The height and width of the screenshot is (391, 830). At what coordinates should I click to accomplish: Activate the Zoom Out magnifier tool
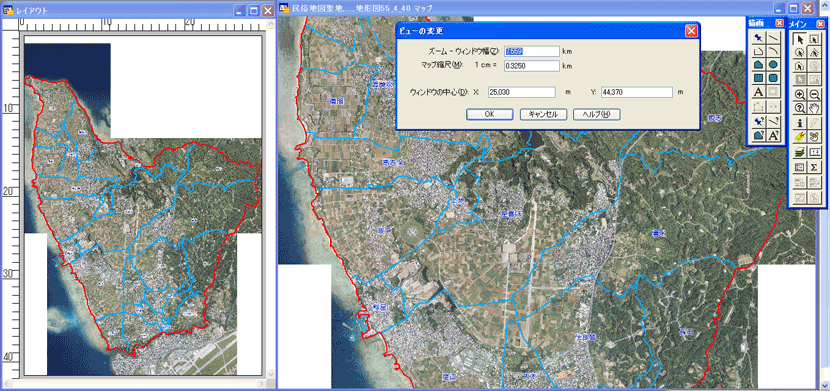815,95
